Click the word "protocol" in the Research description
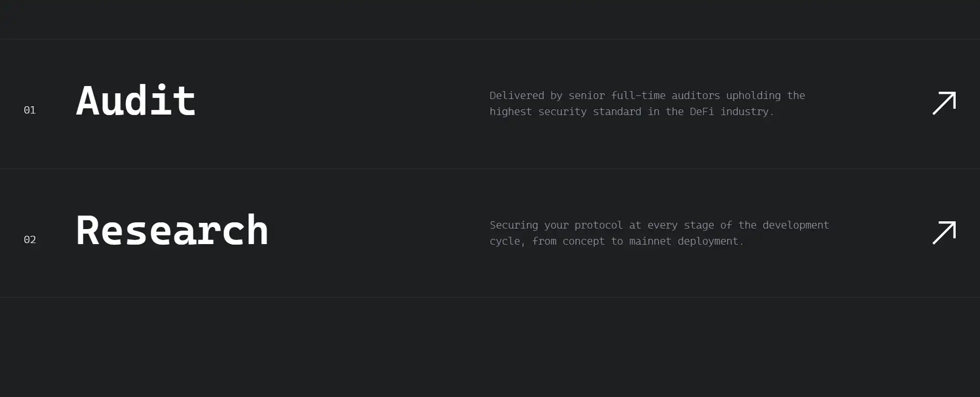The image size is (980, 397). [x=598, y=225]
